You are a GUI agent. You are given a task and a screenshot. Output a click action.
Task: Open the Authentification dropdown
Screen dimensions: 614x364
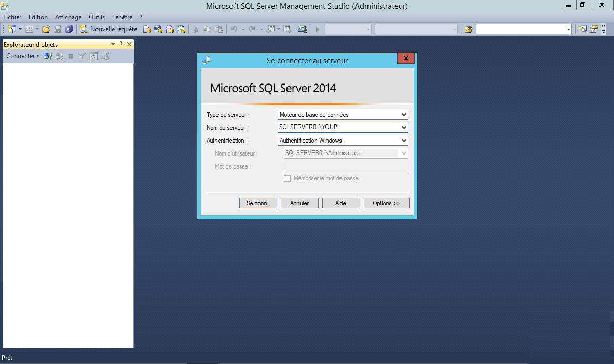point(404,140)
